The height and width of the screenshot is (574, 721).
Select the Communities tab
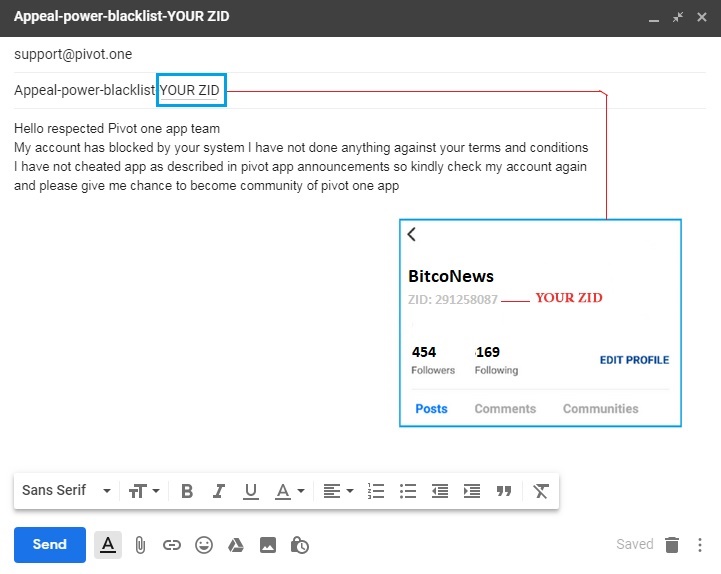(601, 409)
